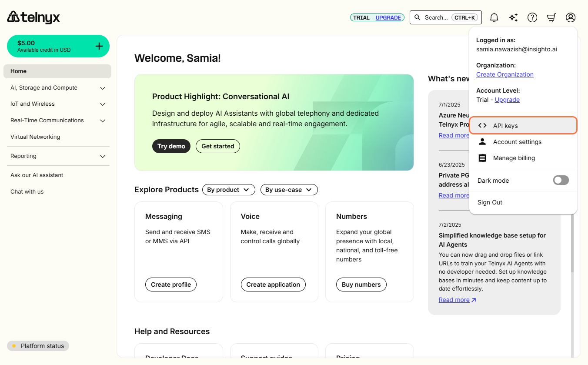Viewport: 588px width, 365px height.
Task: Open the AI sparkle assistant icon
Action: tap(513, 17)
